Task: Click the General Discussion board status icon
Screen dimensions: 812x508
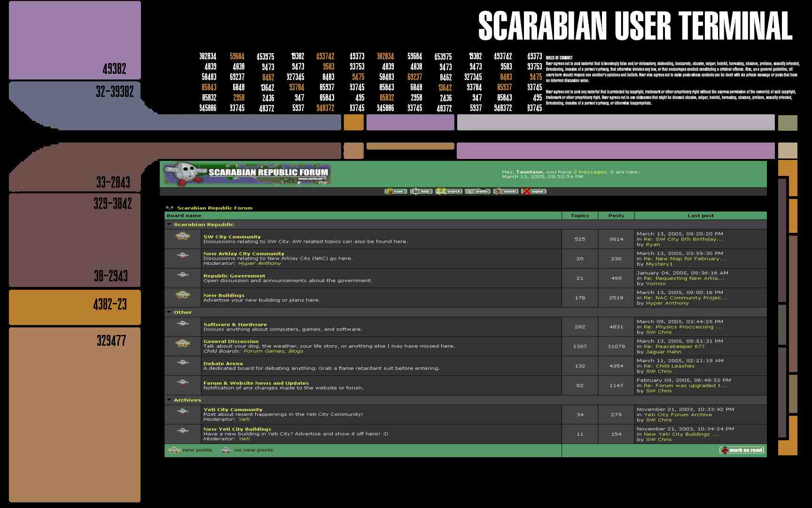Action: click(183, 343)
